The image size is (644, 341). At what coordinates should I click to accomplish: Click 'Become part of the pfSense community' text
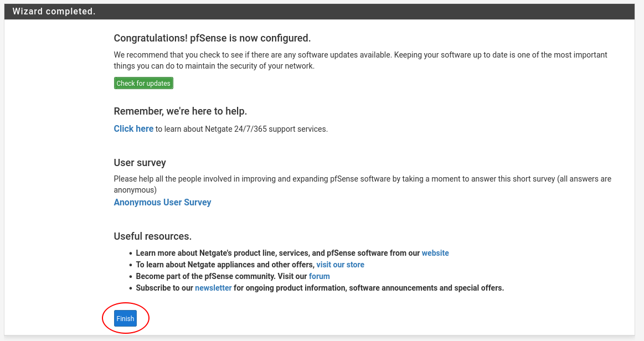221,276
